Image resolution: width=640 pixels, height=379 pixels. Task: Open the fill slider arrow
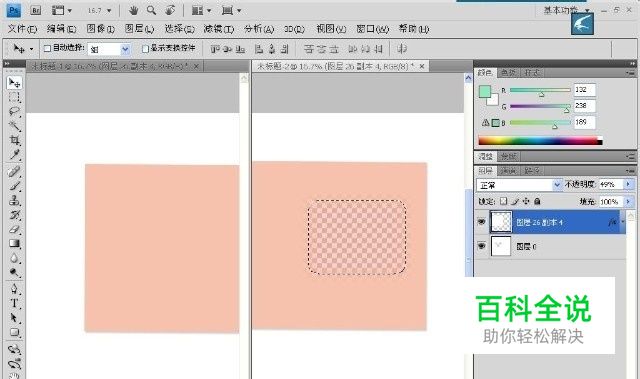click(x=629, y=202)
